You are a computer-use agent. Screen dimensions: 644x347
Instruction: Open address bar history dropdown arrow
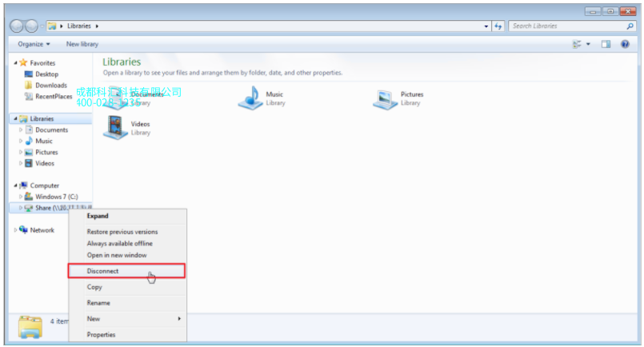(486, 26)
